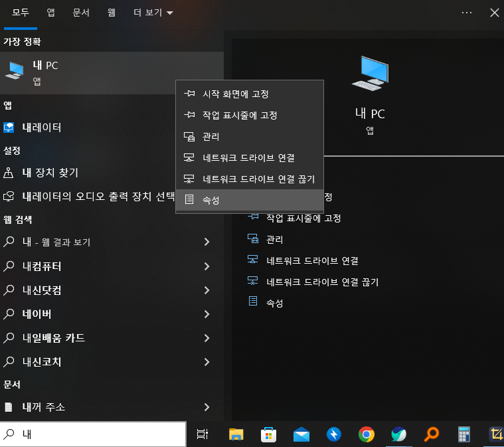Image resolution: width=504 pixels, height=447 pixels.
Task: Choose 네트워크 드라이브 연결 in context menu
Action: click(x=250, y=157)
